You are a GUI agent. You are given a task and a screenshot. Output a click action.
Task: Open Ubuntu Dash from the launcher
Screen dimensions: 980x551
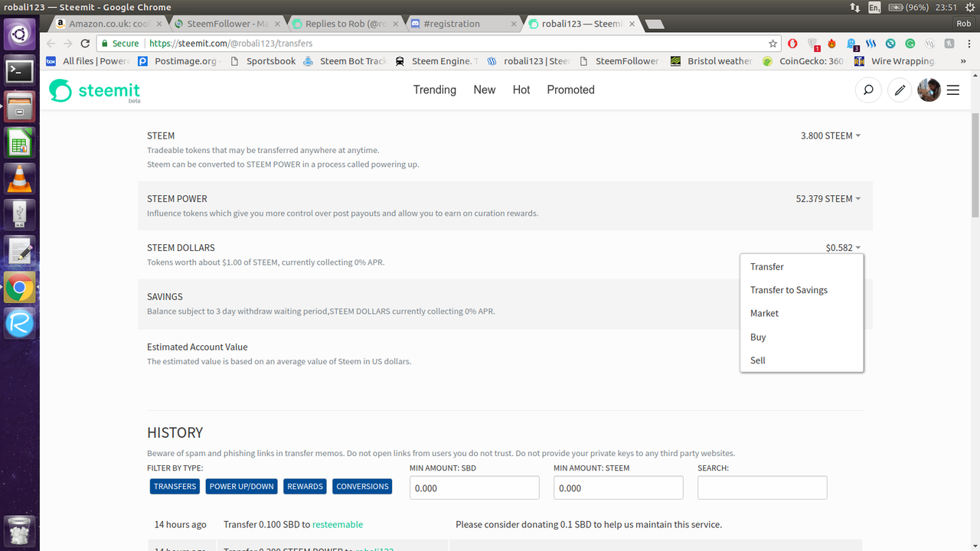[x=19, y=34]
